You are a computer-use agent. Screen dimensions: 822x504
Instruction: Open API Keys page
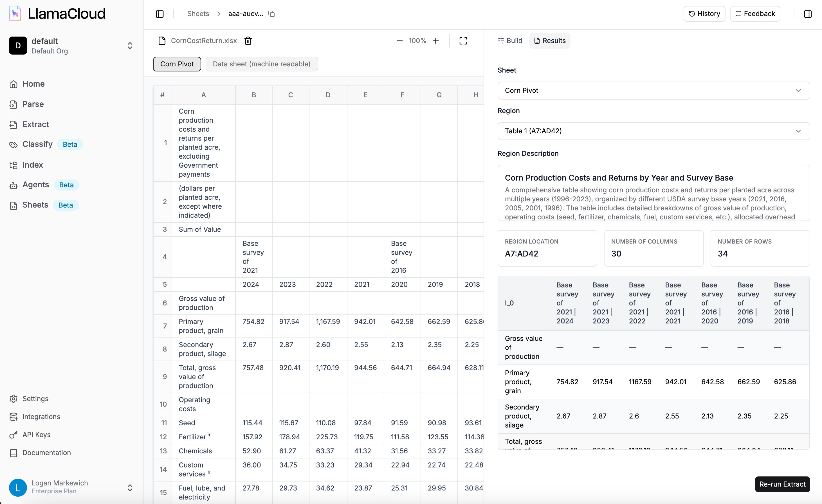(36, 435)
